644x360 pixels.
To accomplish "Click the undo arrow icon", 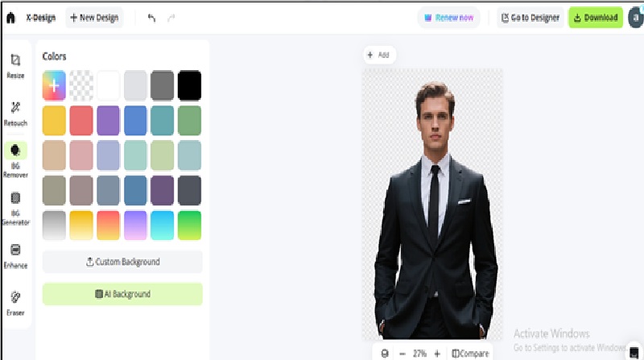I will click(152, 18).
